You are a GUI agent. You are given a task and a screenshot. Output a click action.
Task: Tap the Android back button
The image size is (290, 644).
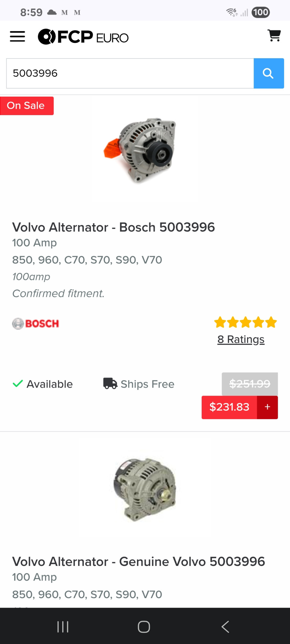click(x=225, y=627)
